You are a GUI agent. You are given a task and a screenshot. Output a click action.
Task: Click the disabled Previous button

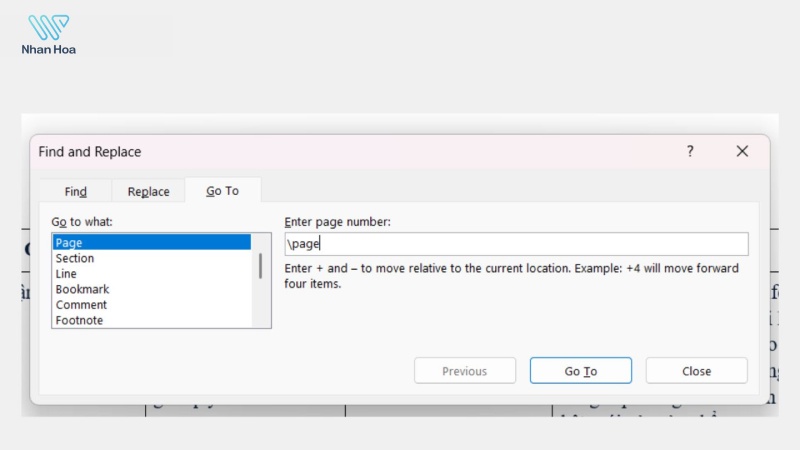click(x=465, y=371)
